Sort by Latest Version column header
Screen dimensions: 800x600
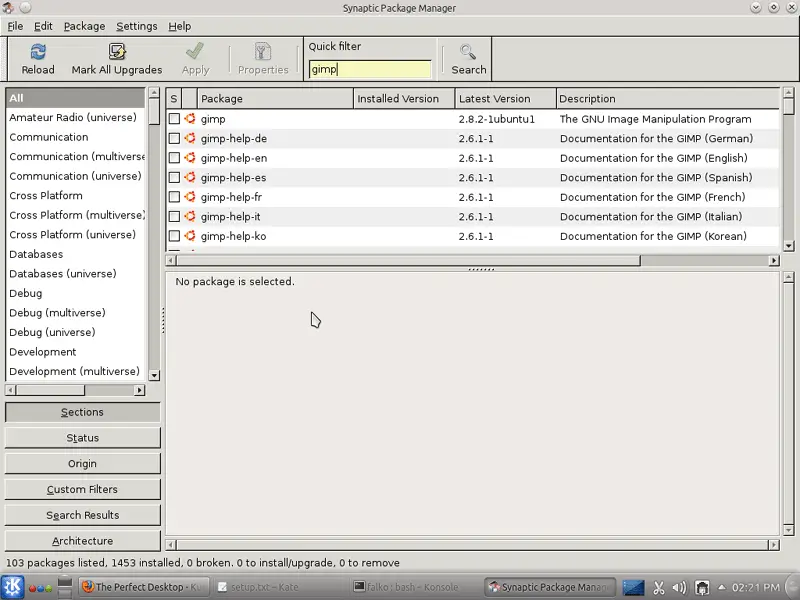pyautogui.click(x=505, y=98)
